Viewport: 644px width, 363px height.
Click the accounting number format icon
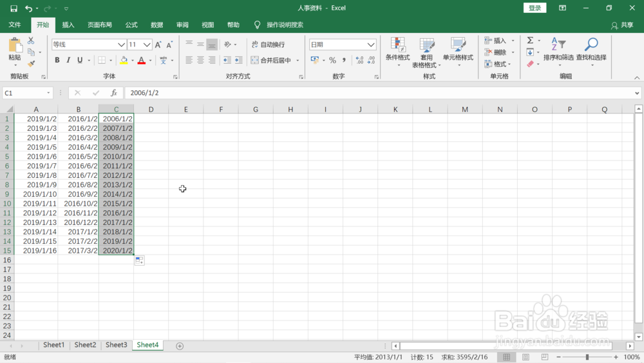point(315,61)
